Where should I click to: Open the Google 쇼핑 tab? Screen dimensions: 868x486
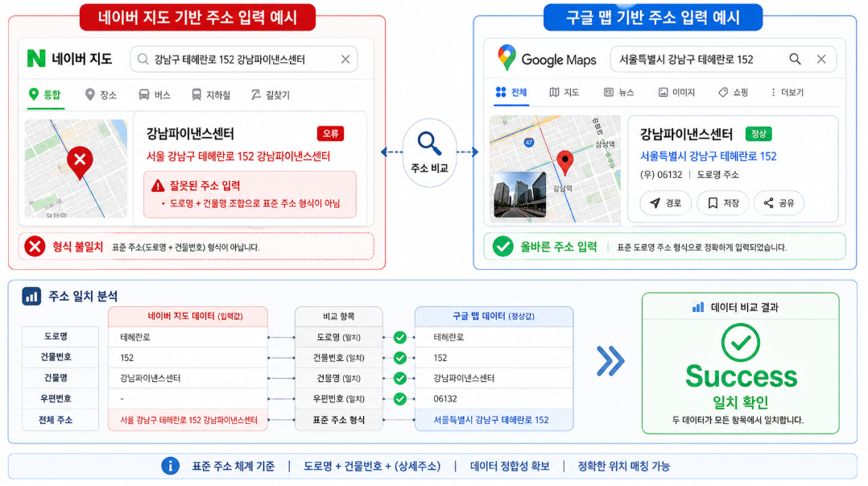point(733,92)
